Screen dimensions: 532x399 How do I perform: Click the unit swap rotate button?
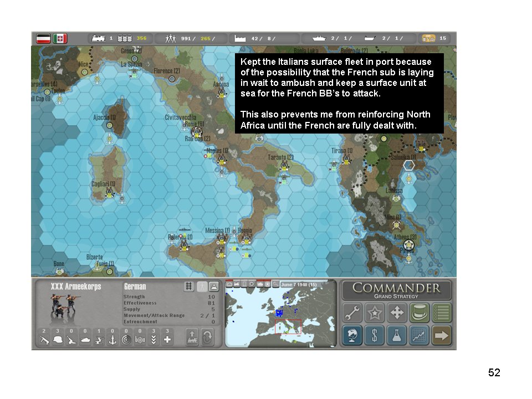[207, 337]
